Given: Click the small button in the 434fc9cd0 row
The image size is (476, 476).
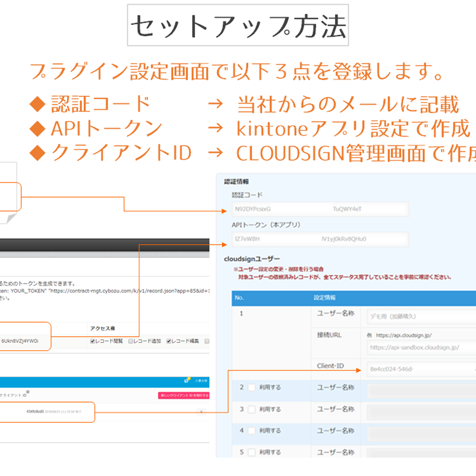Looking at the screenshot, I should click(x=201, y=412).
